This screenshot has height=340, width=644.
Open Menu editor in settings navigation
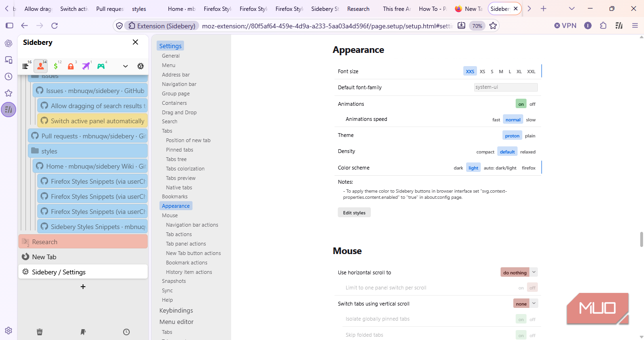[176, 322]
